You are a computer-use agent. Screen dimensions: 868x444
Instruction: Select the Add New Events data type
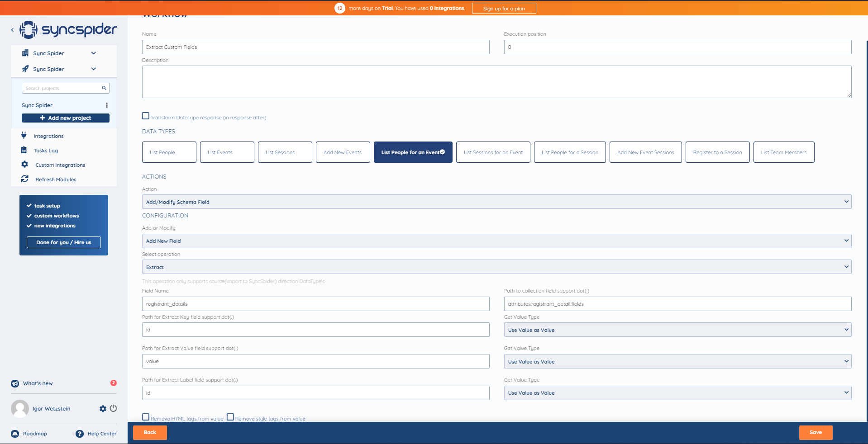(343, 152)
